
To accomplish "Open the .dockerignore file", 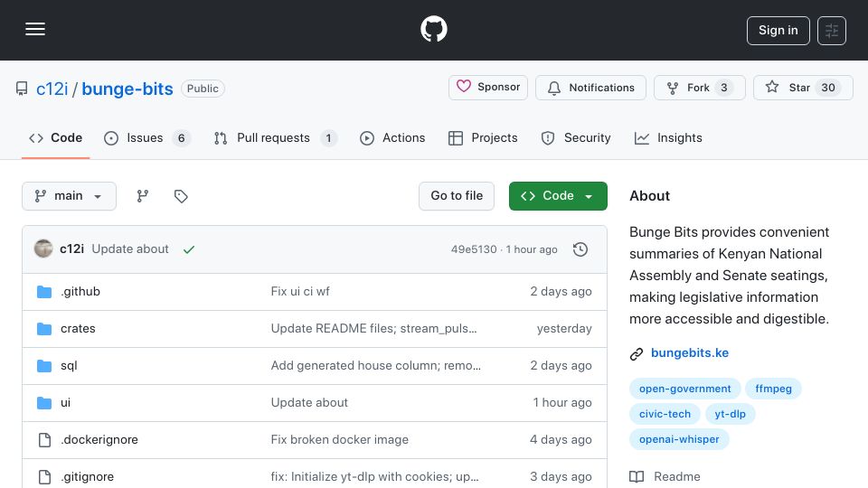I will [99, 440].
